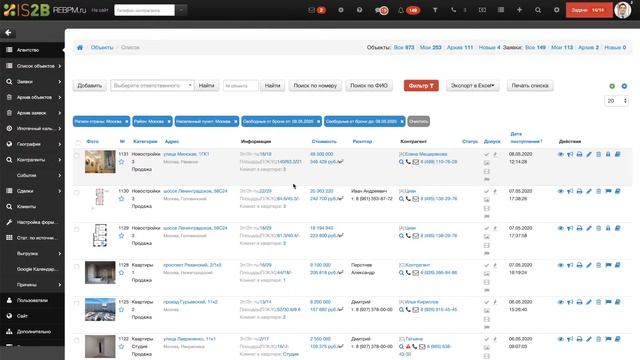The height and width of the screenshot is (360, 640).
Task: View object 1131 with the eye icon
Action: [560, 154]
